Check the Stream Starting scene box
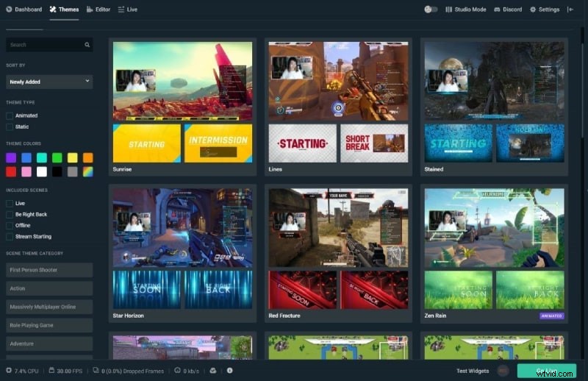 [x=10, y=237]
